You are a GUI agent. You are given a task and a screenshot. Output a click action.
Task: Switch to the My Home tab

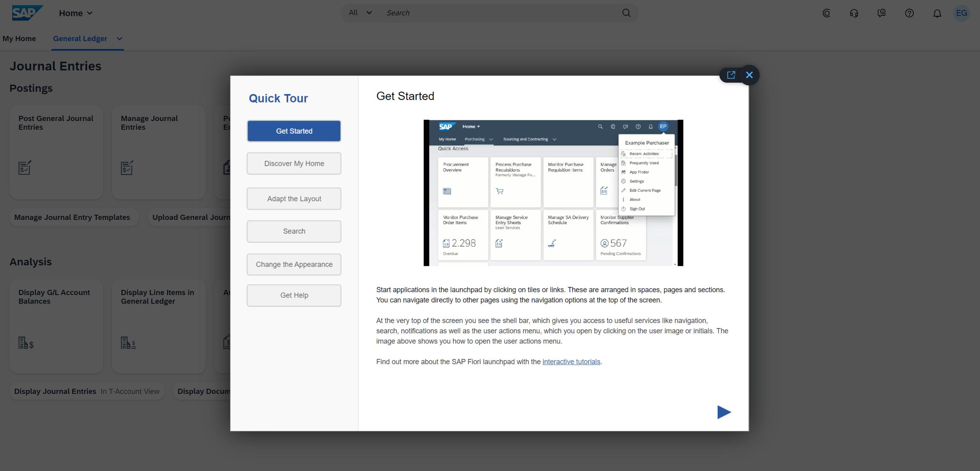19,39
